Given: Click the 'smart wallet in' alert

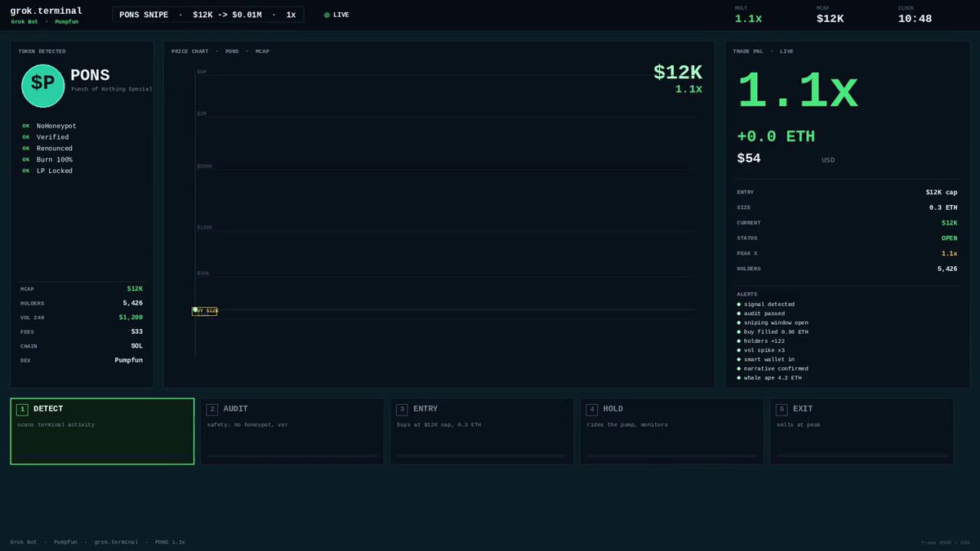Looking at the screenshot, I should (766, 359).
